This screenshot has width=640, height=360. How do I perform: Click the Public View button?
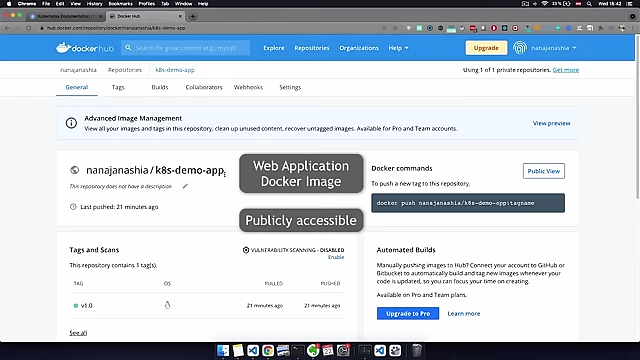tap(544, 171)
